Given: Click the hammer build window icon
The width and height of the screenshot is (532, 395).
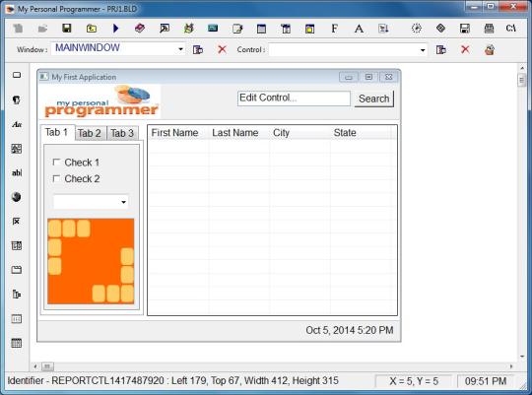Looking at the screenshot, I should (x=165, y=29).
